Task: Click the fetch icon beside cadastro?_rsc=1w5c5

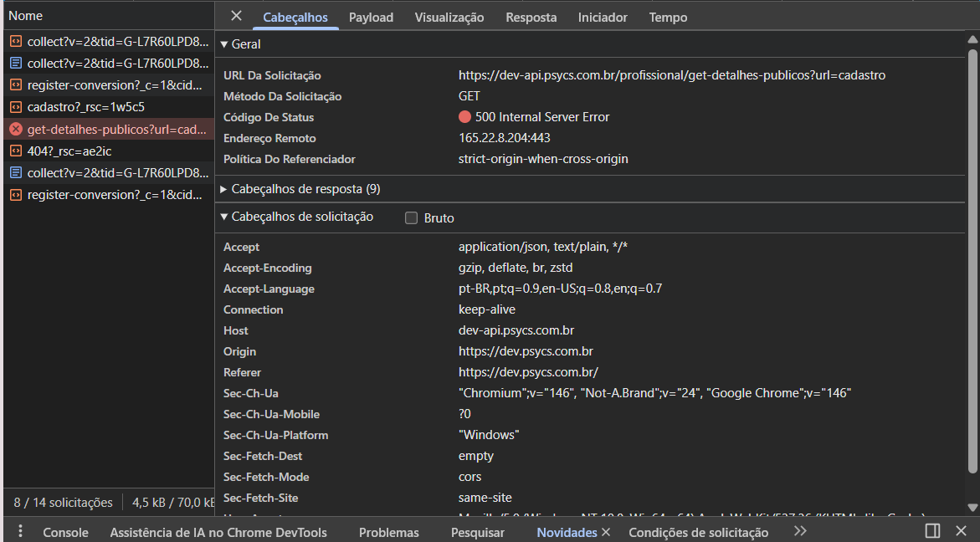Action: (x=15, y=107)
